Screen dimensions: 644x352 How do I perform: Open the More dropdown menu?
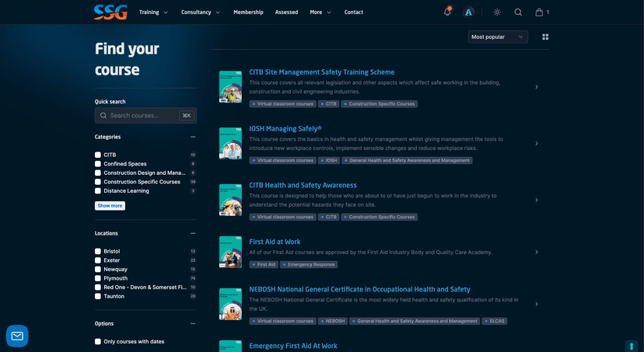pos(320,12)
